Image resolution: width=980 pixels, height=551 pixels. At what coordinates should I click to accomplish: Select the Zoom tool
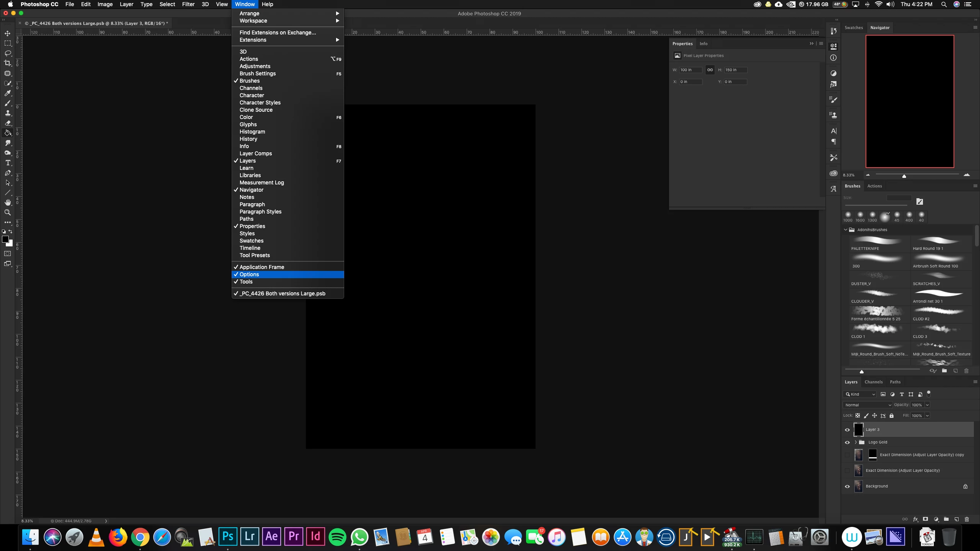pyautogui.click(x=8, y=212)
